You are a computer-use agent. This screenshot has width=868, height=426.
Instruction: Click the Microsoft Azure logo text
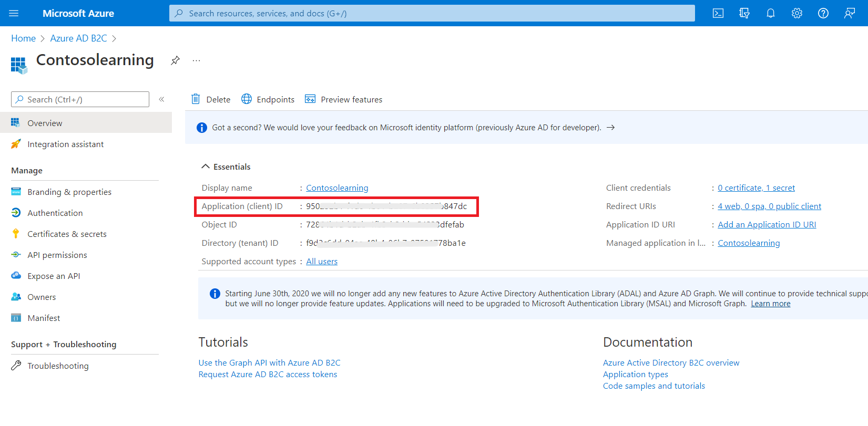(78, 13)
